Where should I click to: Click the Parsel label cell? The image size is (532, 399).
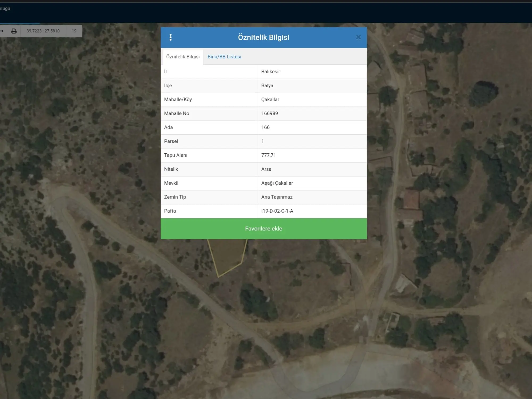(209, 141)
